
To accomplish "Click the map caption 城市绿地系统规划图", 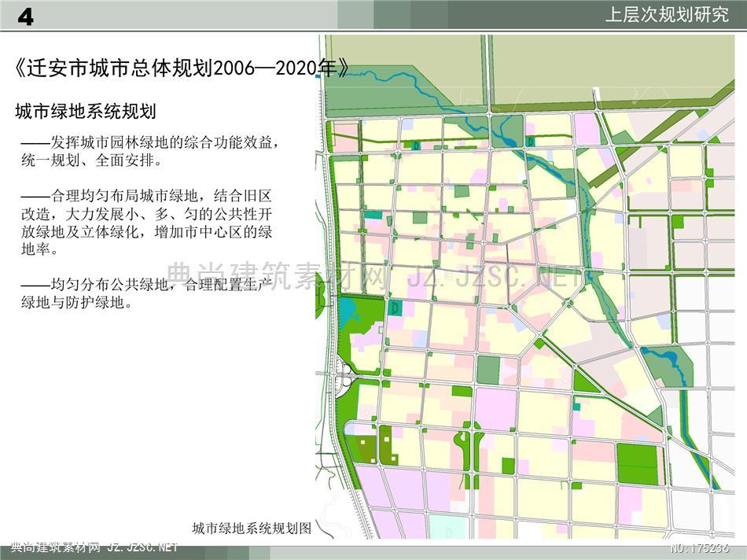I will pos(252,528).
